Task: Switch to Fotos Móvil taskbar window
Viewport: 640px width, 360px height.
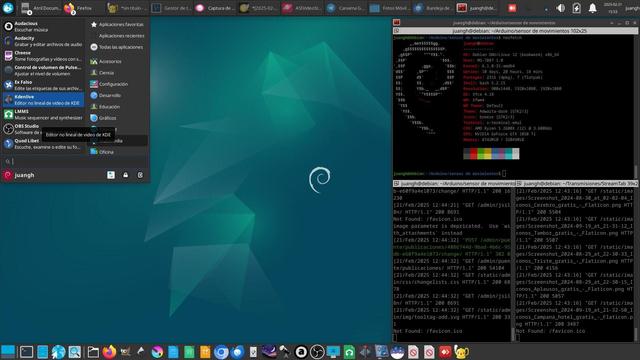Action: click(x=390, y=8)
